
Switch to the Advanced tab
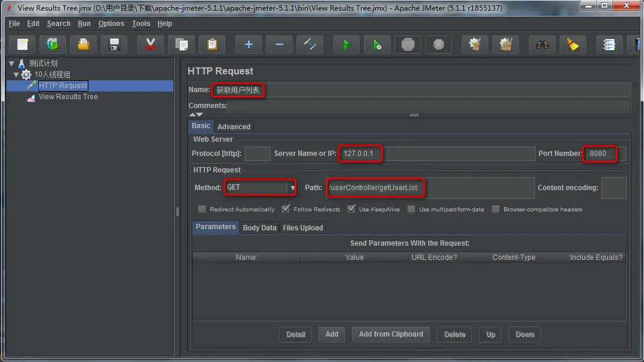pos(234,127)
